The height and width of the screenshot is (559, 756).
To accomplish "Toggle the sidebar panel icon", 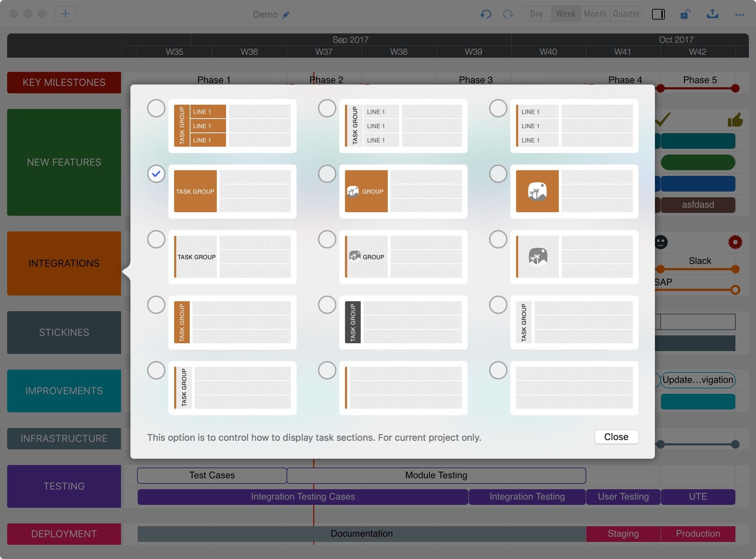I will [x=658, y=14].
